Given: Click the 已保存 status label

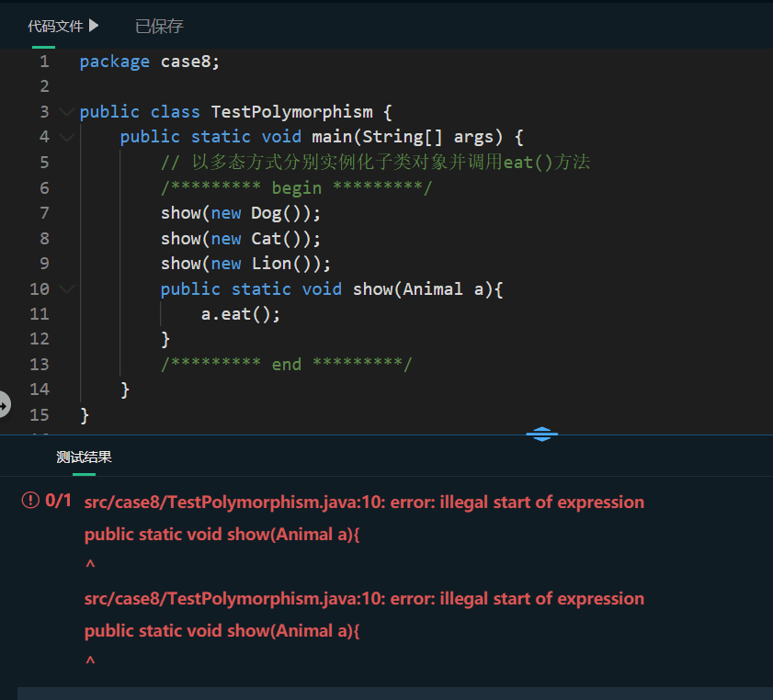Looking at the screenshot, I should pyautogui.click(x=159, y=26).
